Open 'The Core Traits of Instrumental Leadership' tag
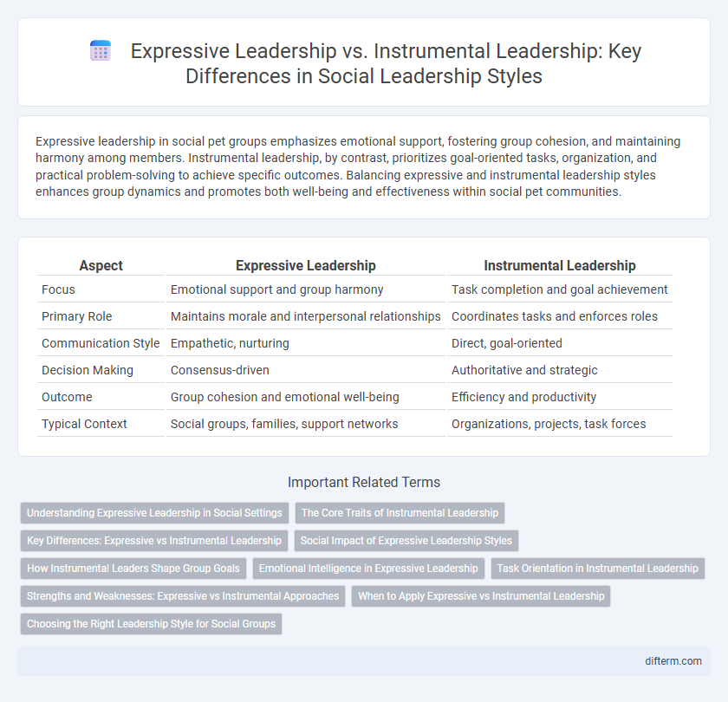 click(x=400, y=513)
